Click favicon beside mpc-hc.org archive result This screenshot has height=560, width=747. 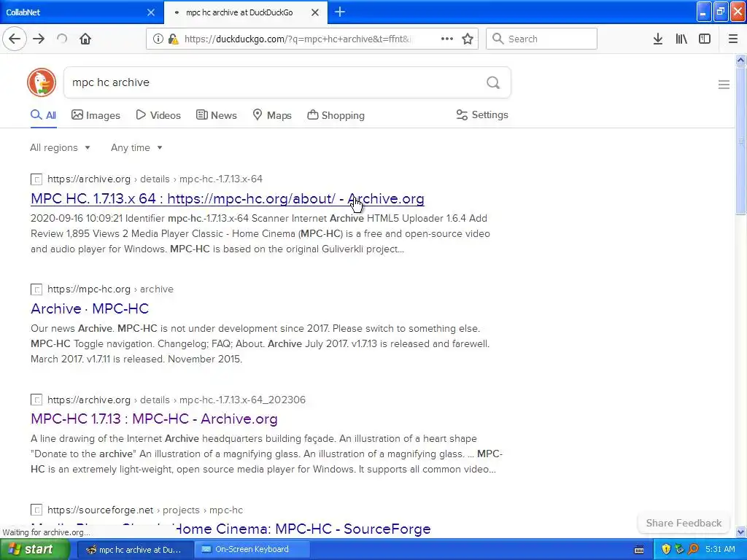pyautogui.click(x=36, y=289)
